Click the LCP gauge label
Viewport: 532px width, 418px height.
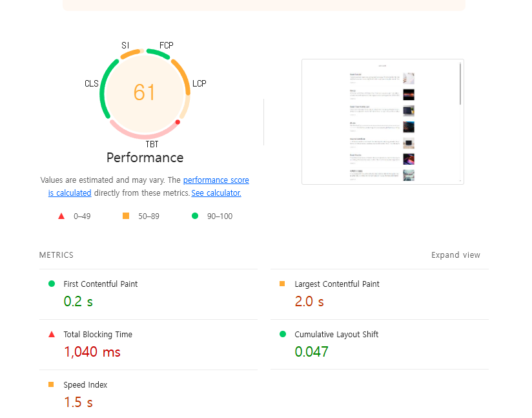199,83
